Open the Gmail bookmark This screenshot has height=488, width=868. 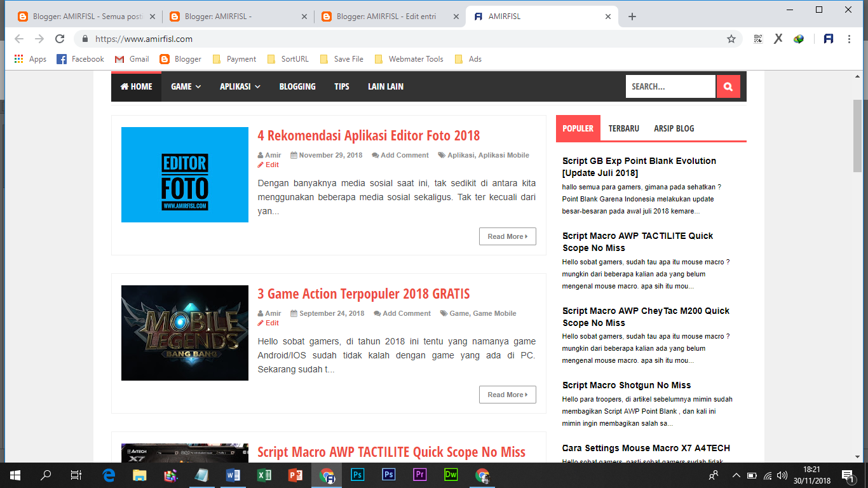coord(132,59)
